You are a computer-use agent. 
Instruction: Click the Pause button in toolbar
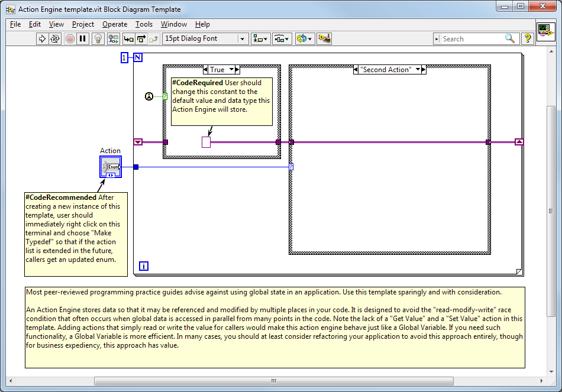[x=82, y=38]
